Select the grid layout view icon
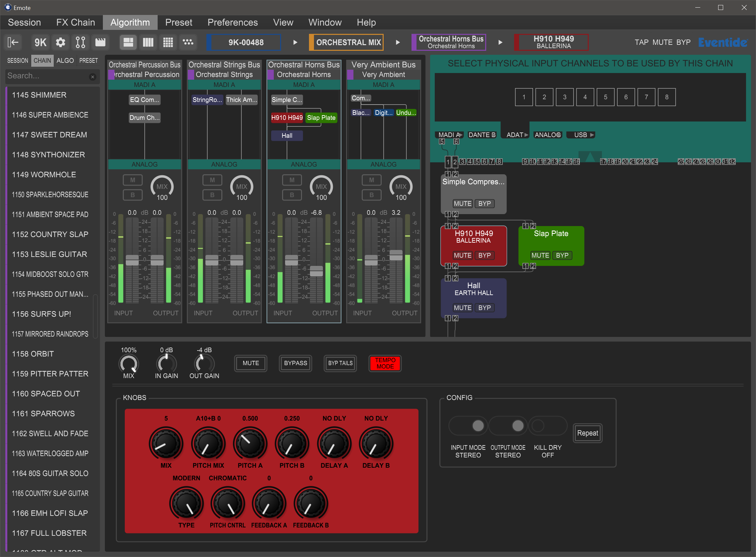Image resolution: width=756 pixels, height=557 pixels. [x=168, y=42]
